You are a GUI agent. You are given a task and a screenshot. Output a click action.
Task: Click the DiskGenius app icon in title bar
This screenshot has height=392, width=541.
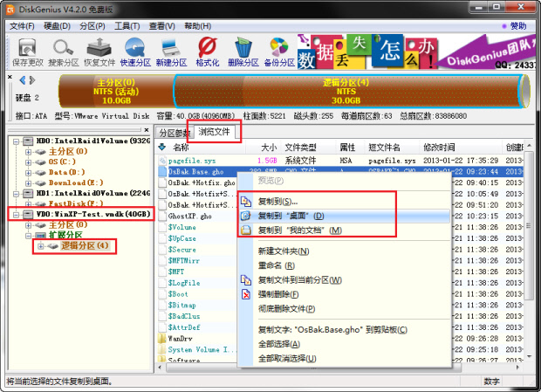(x=10, y=10)
